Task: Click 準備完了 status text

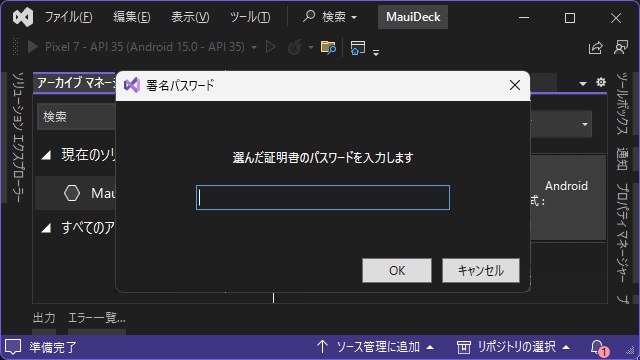Action: (53, 347)
